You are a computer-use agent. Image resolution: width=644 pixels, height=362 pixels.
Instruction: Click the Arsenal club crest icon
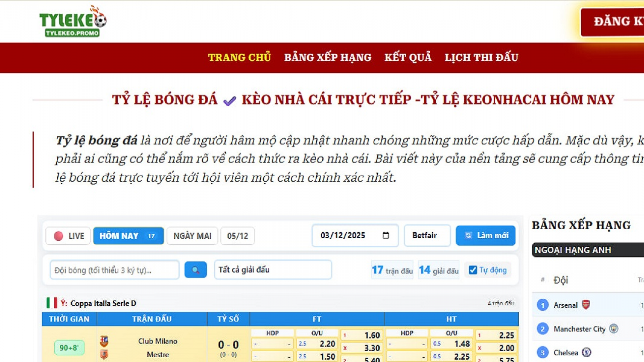[586, 305]
